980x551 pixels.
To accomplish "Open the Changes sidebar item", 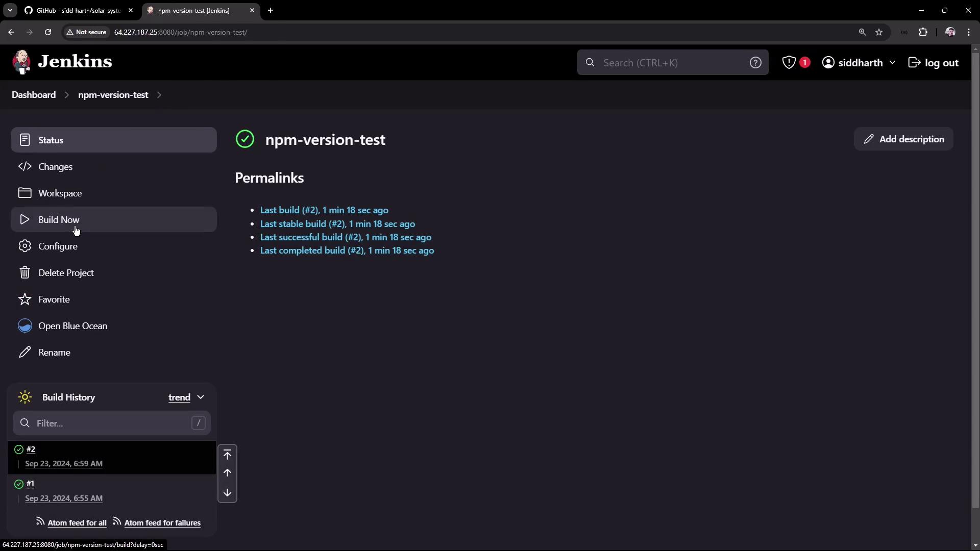I will pos(55,167).
